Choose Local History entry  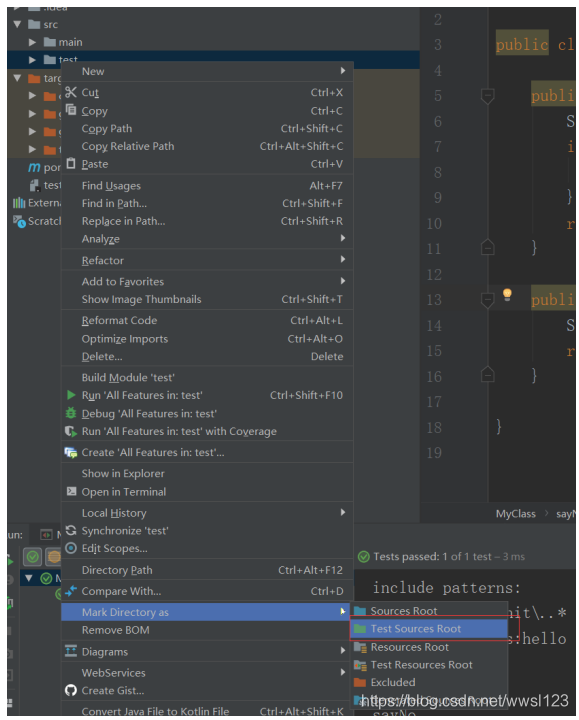207,513
